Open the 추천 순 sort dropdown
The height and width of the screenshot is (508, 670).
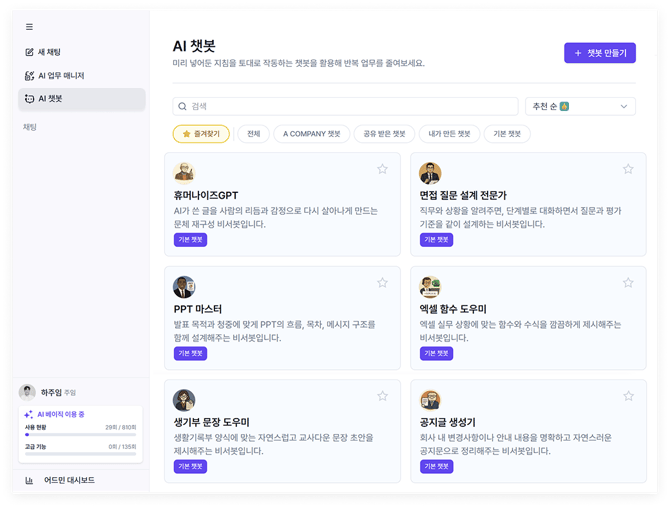point(580,106)
